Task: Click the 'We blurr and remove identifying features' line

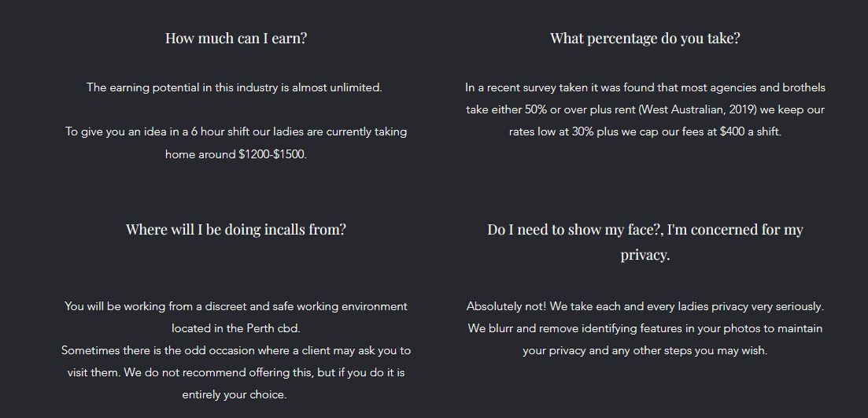Action: (645, 328)
